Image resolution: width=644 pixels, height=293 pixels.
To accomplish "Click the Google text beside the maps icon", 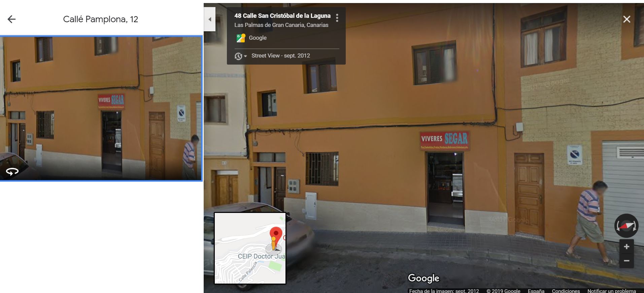I will (258, 38).
